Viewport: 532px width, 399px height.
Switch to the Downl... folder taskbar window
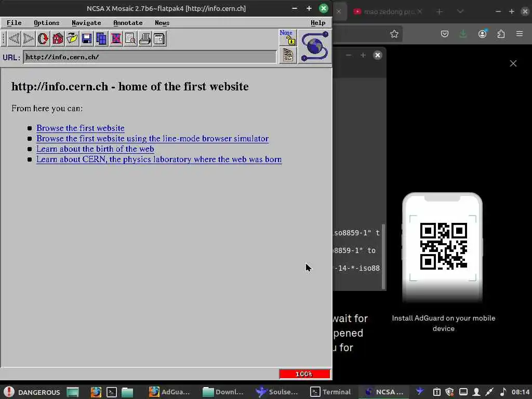tap(223, 392)
